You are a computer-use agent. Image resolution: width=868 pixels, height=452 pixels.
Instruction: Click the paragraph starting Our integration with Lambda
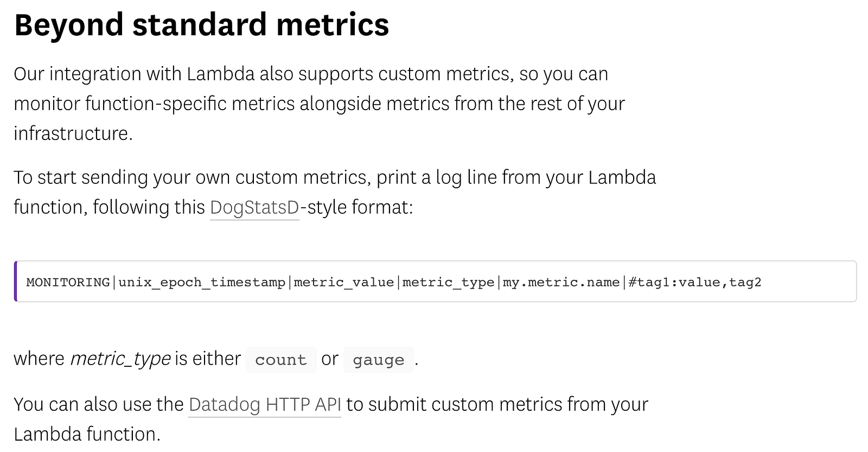pos(319,104)
